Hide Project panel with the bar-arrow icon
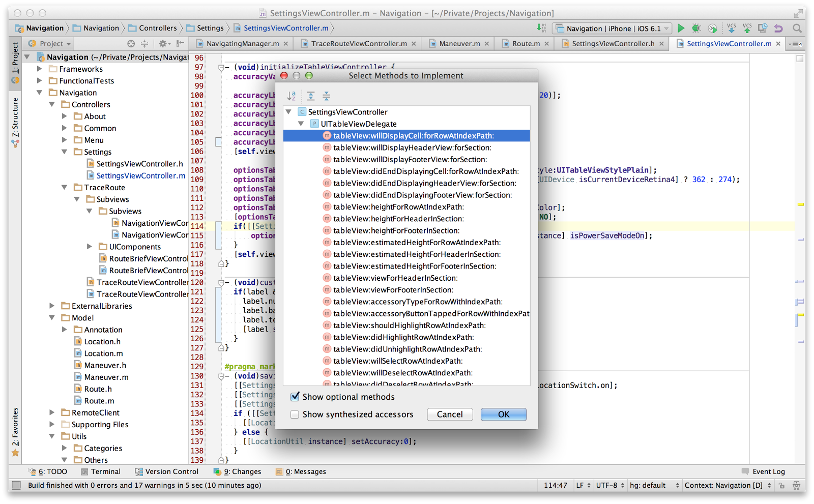The image size is (814, 504). pyautogui.click(x=180, y=44)
